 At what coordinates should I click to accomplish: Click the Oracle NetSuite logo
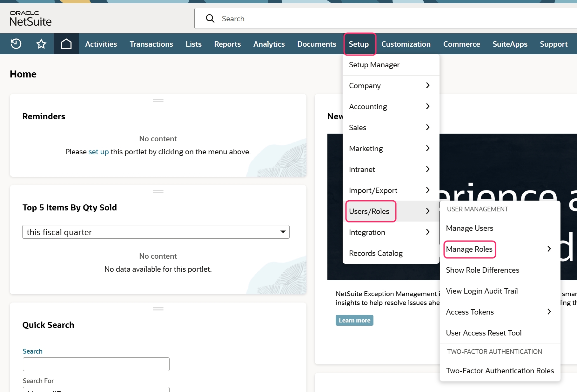point(30,18)
